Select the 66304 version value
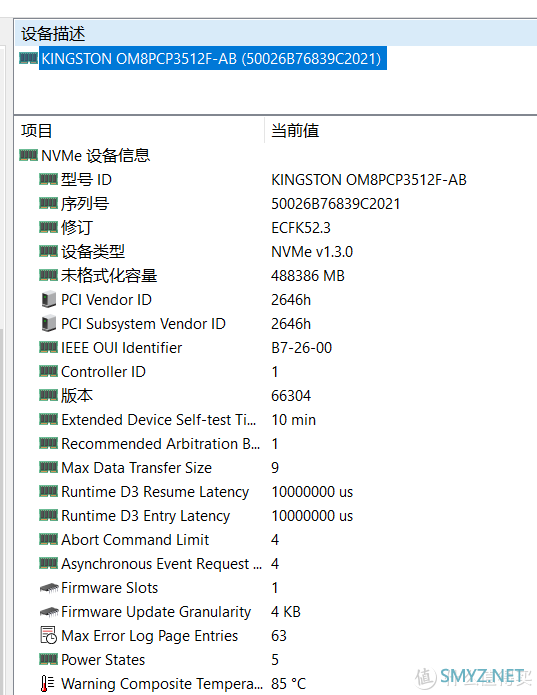Screen dimensions: 537x695 coord(291,396)
